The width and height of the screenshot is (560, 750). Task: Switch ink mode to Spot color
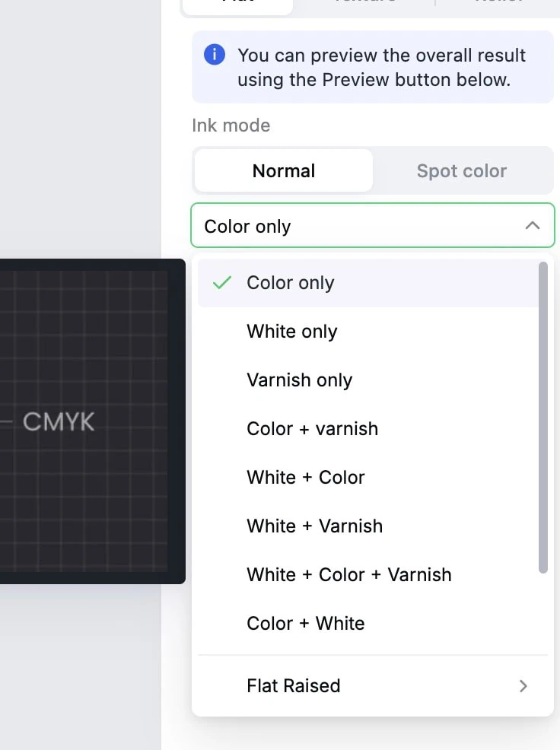click(x=461, y=170)
